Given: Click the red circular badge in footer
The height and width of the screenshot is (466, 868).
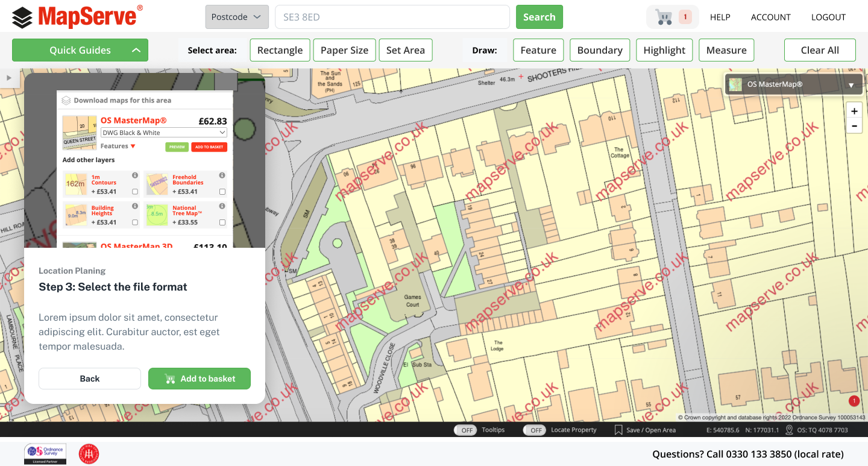Looking at the screenshot, I should (89, 454).
